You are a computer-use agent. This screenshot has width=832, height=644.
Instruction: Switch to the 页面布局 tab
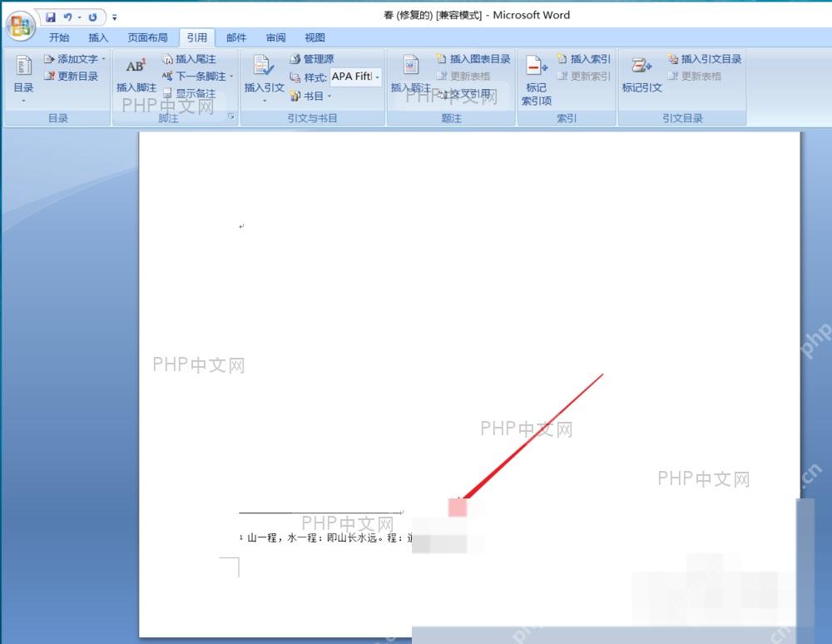click(147, 37)
